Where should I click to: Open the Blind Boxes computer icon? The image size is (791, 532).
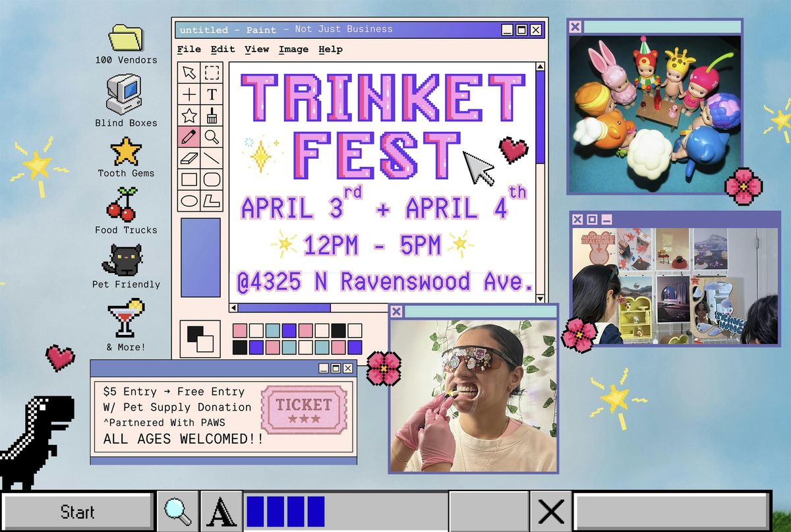(125, 95)
